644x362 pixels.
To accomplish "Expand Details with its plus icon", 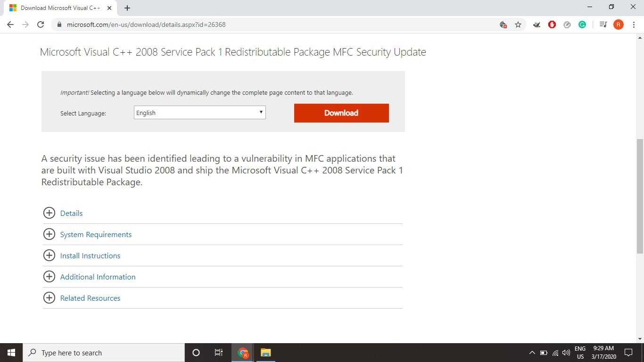I will tap(49, 213).
